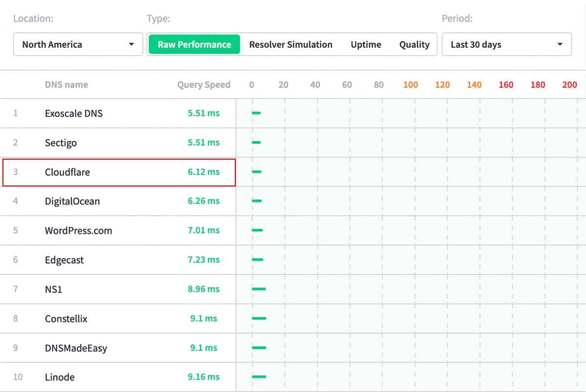586x392 pixels.
Task: Click the NS1 speed bar
Action: (259, 289)
